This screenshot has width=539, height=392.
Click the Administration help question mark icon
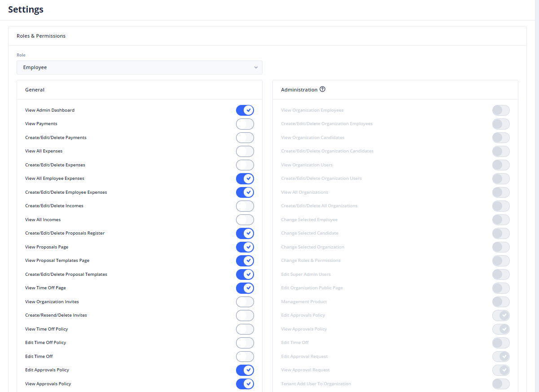click(x=322, y=89)
